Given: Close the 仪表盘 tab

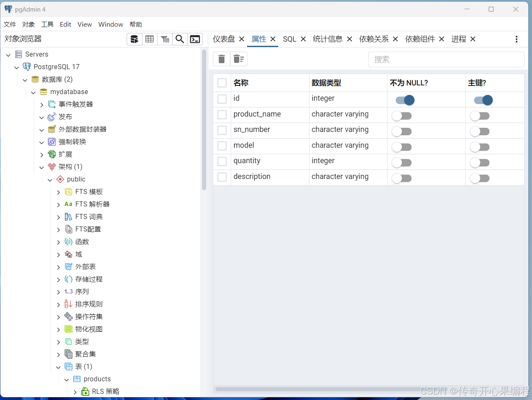Looking at the screenshot, I should click(x=242, y=39).
